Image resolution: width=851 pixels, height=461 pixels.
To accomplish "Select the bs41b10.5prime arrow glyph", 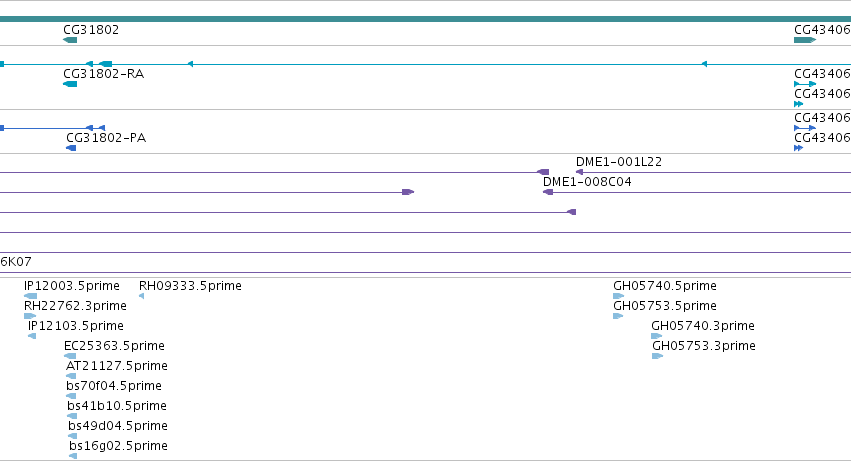I will pyautogui.click(x=72, y=416).
